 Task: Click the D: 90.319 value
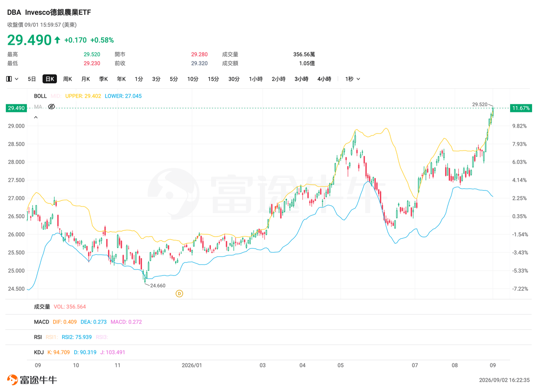(x=85, y=352)
